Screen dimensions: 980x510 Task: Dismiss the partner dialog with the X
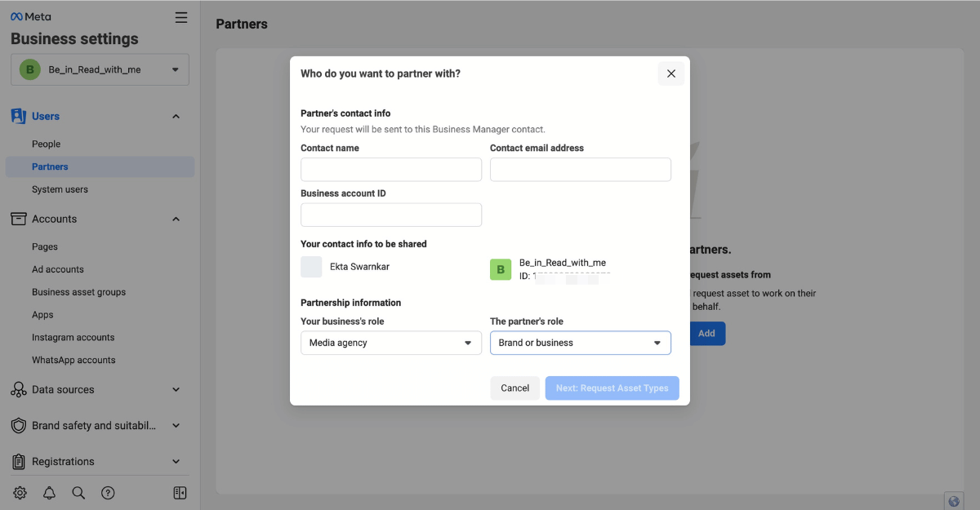(670, 73)
